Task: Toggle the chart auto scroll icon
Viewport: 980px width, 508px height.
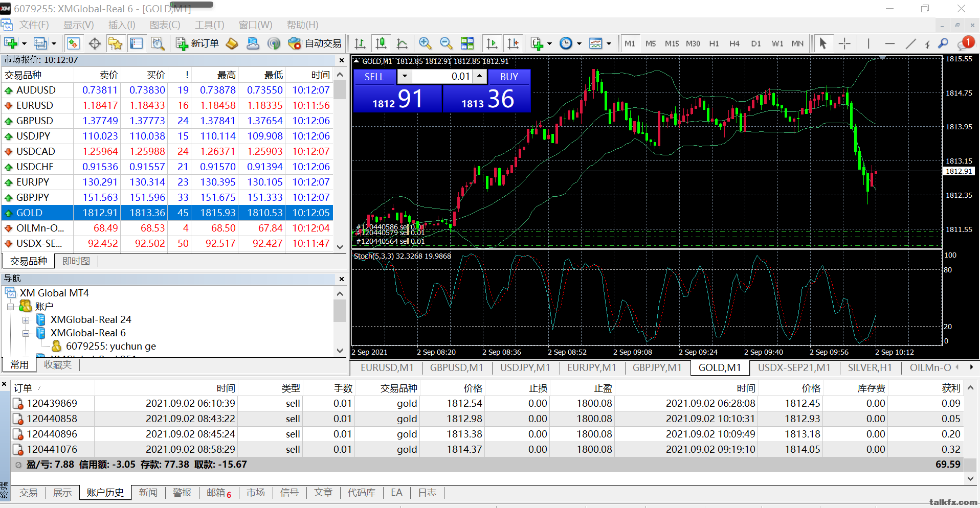Action: point(492,43)
